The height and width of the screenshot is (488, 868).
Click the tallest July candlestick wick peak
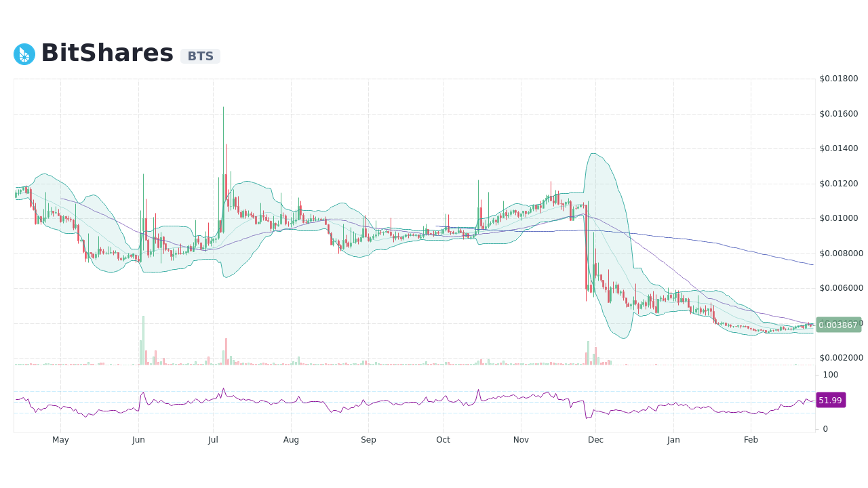click(223, 107)
